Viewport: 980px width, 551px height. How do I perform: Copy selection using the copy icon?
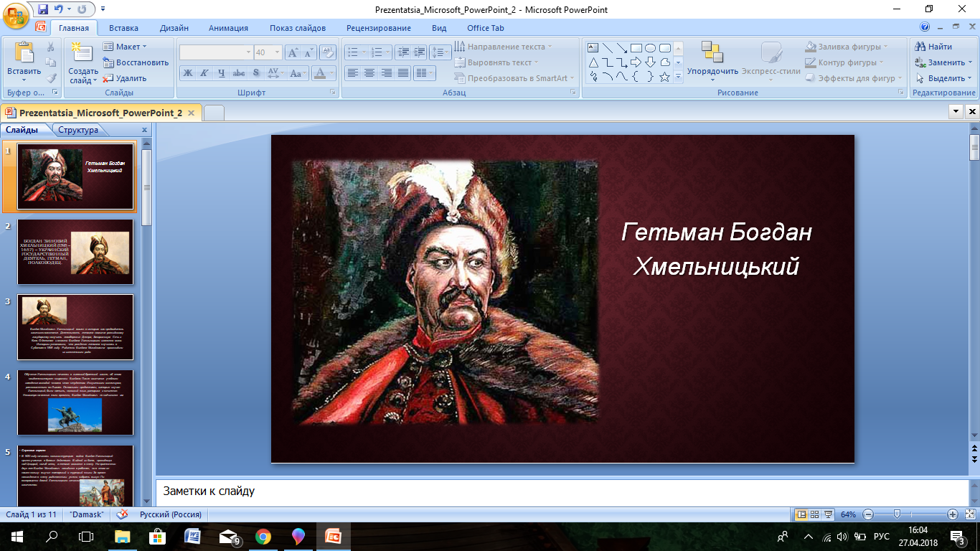(x=51, y=62)
